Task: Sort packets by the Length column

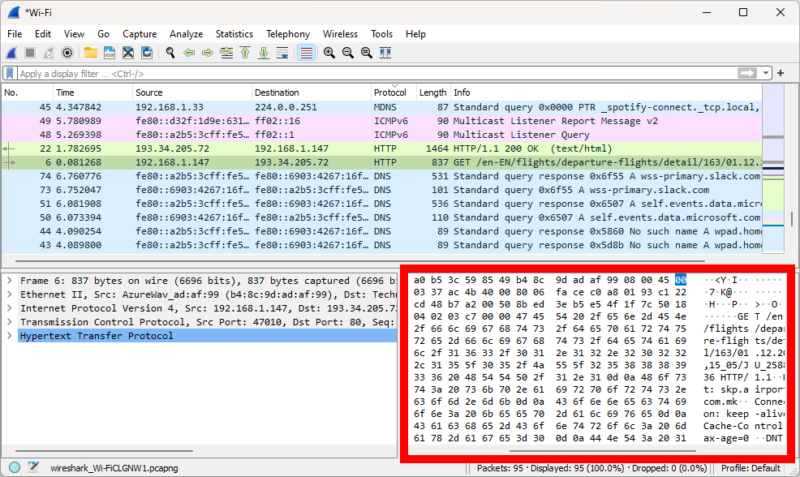Action: (433, 92)
